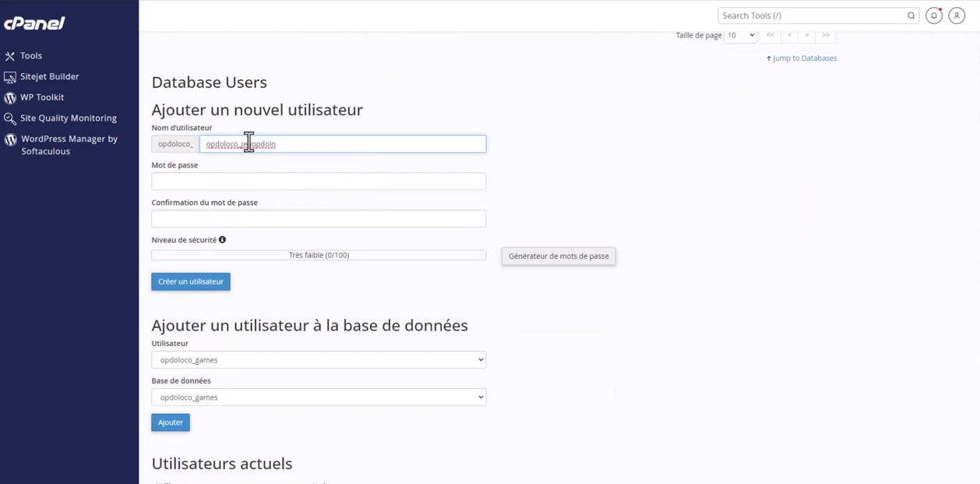Select the Site Quality Monitoring magnifier icon
This screenshot has height=484, width=980.
click(9, 118)
